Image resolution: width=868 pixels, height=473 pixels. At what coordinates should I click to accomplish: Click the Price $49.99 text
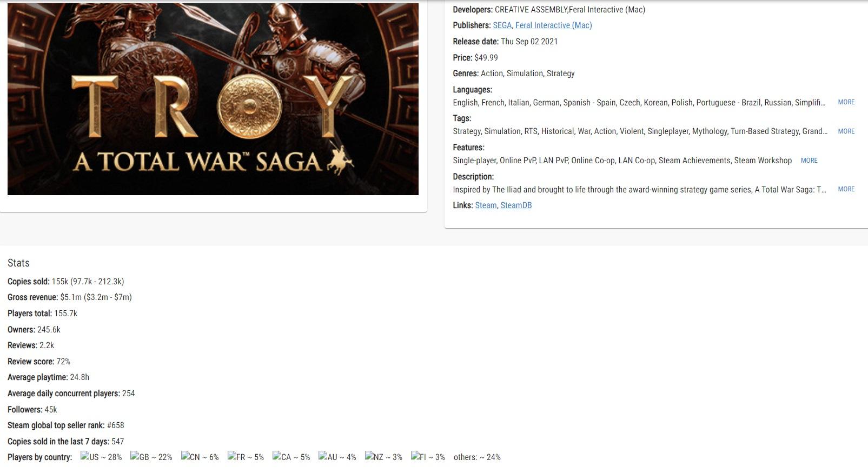(x=475, y=58)
